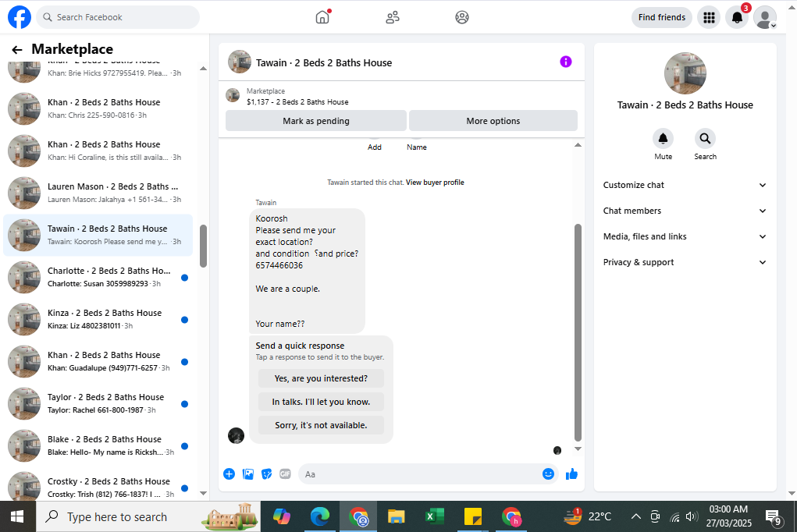This screenshot has width=797, height=532.
Task: Open Blake 2 Beds 2 Baths conversation
Action: tap(98, 445)
